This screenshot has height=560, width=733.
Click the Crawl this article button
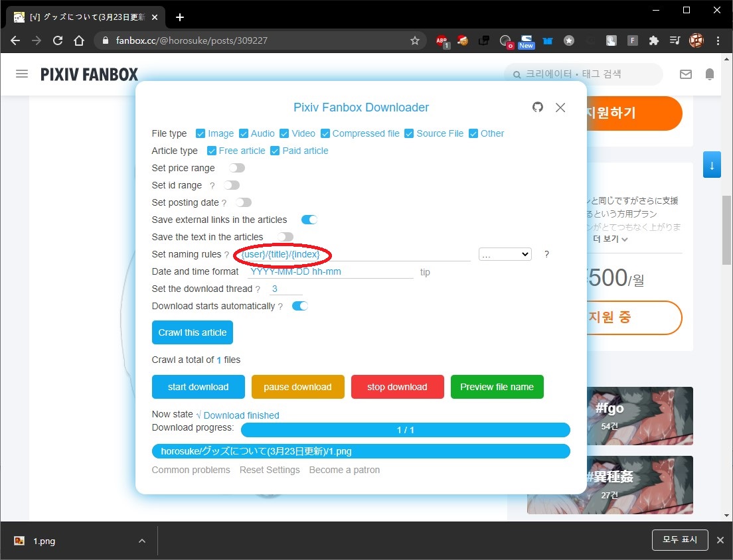click(192, 332)
